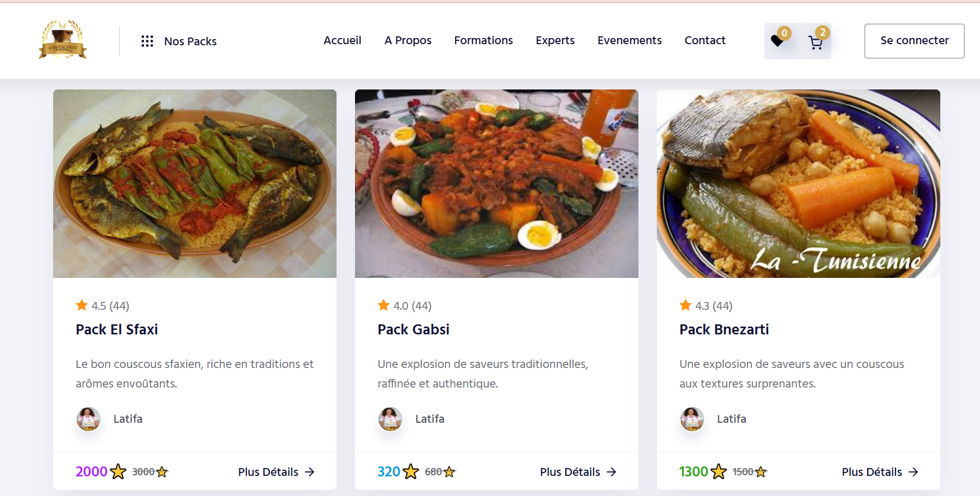The image size is (980, 496).
Task: Open the shopping cart icon
Action: tap(815, 42)
